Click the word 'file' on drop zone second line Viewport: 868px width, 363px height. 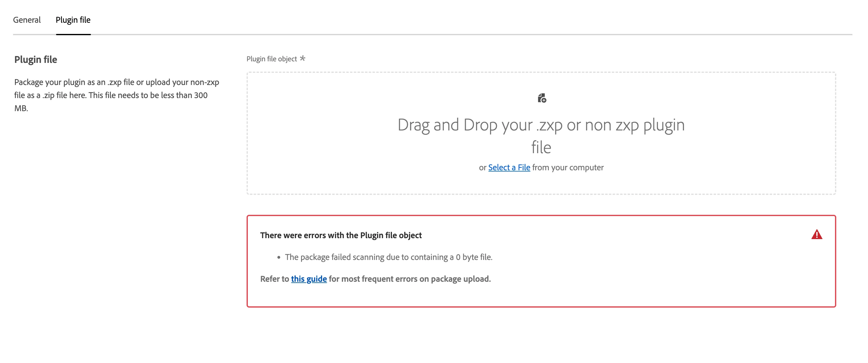pos(541,148)
